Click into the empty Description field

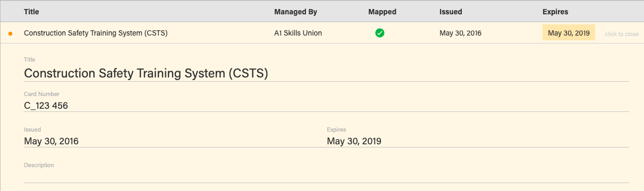(x=326, y=176)
